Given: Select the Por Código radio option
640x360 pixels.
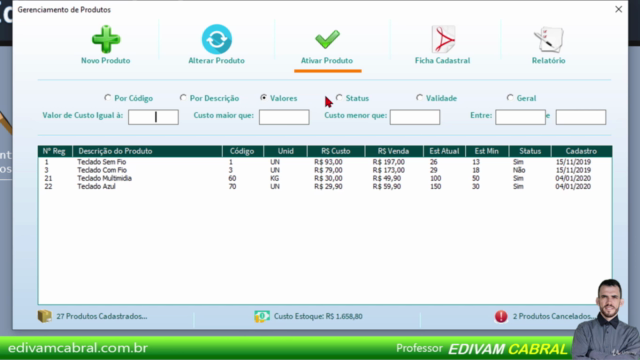Looking at the screenshot, I should coord(107,98).
